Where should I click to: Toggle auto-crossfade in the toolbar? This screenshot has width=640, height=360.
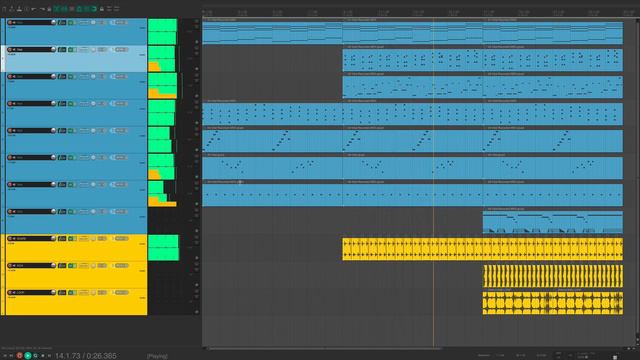pyautogui.click(x=57, y=9)
